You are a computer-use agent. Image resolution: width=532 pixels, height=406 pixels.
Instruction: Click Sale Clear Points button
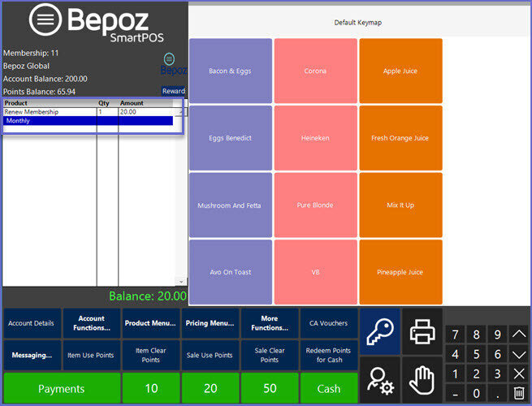tap(270, 355)
